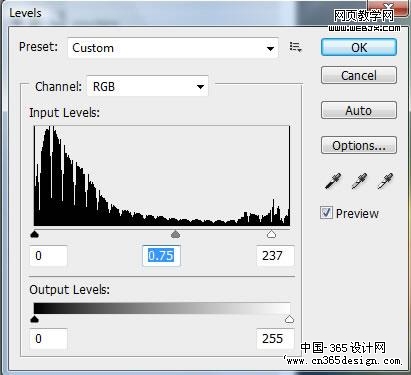Click the input highlights field 237
This screenshot has width=411, height=375.
coord(275,256)
